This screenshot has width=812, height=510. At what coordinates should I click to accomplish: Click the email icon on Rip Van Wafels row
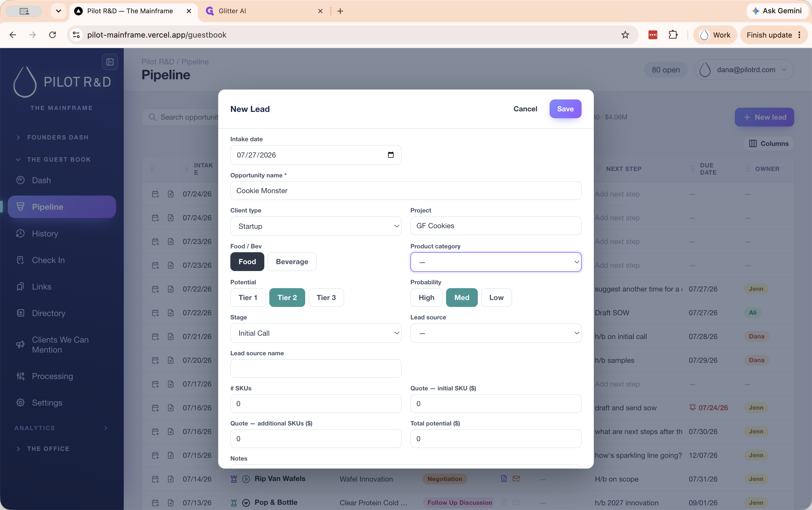tap(516, 479)
